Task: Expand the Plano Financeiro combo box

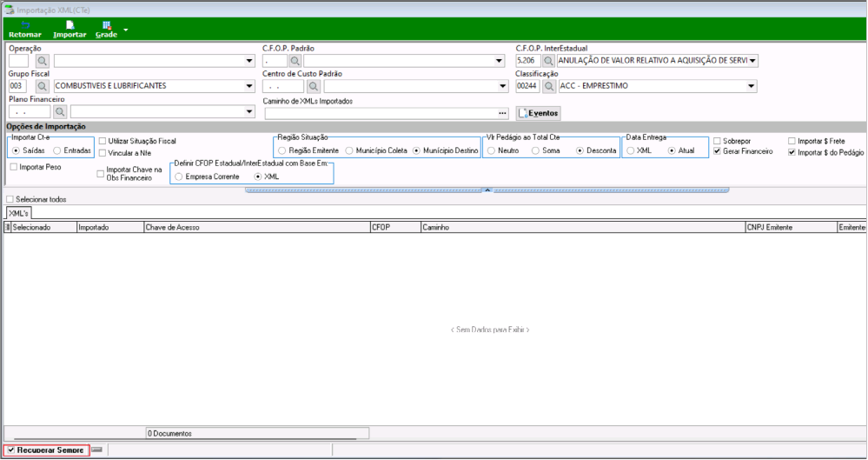Action: click(x=249, y=112)
